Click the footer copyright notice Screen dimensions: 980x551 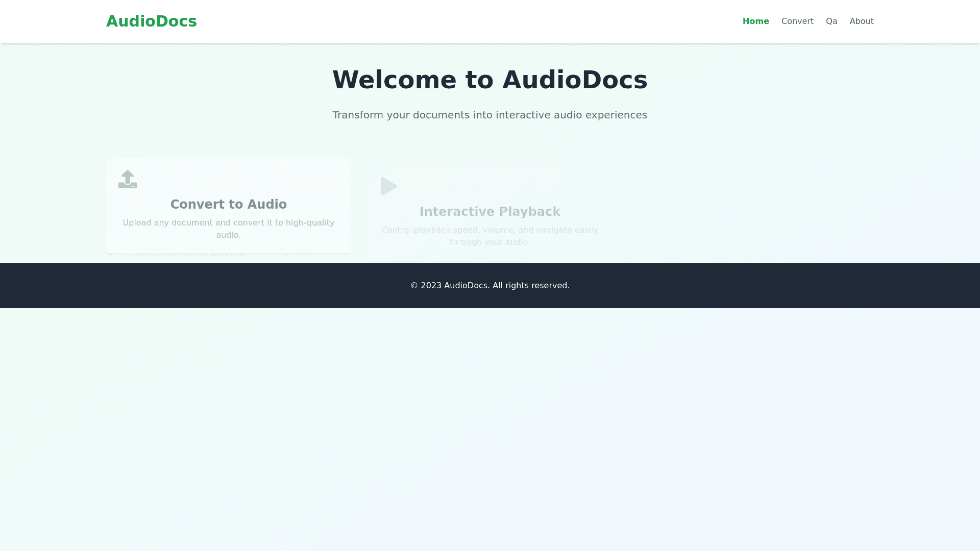point(489,286)
